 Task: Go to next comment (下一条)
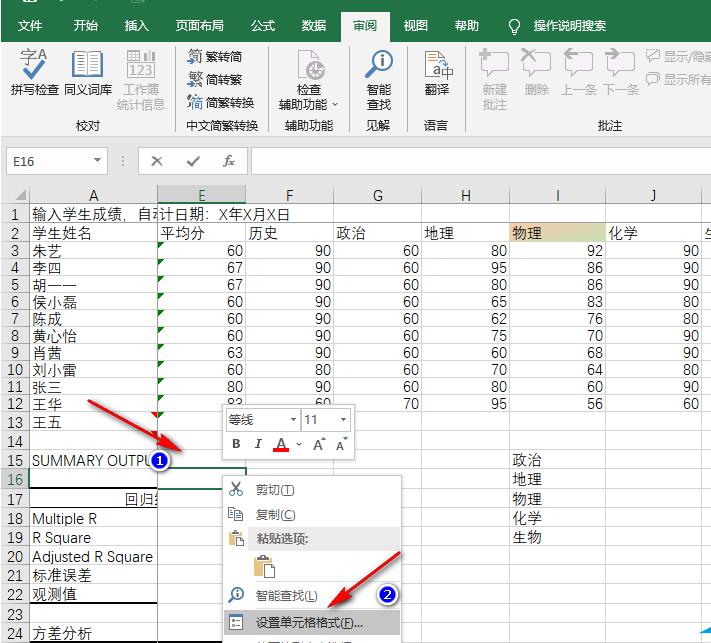621,72
